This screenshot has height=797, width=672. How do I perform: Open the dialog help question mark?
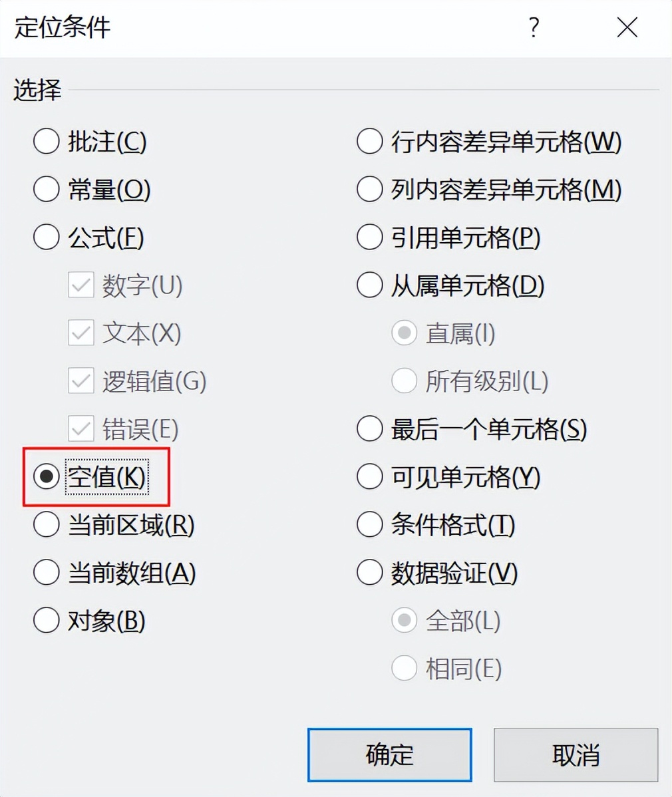(533, 27)
